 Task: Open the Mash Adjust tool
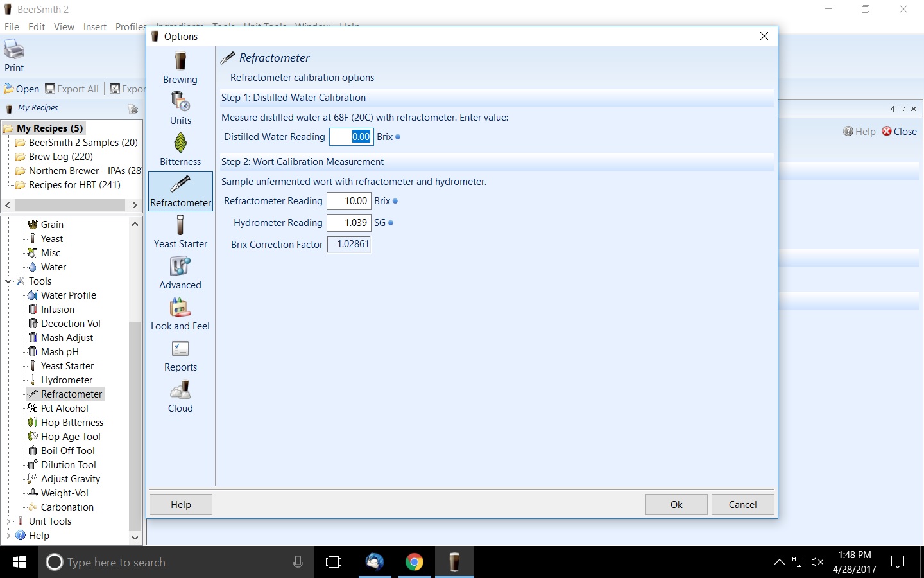point(60,338)
